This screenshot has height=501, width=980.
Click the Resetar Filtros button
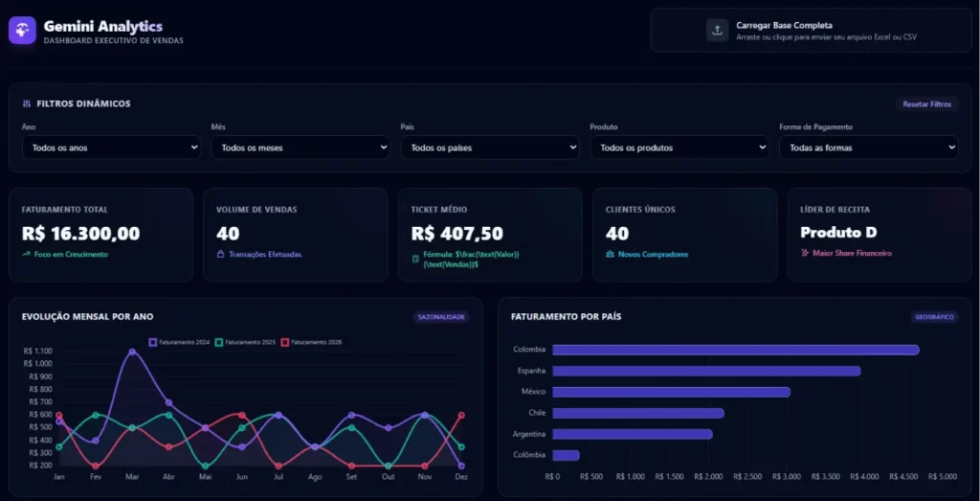(926, 104)
